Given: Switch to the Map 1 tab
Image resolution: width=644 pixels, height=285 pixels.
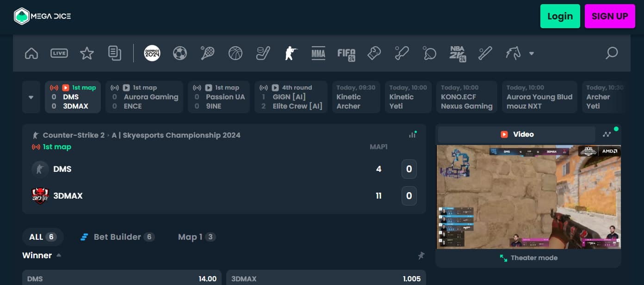Looking at the screenshot, I should pos(197,237).
